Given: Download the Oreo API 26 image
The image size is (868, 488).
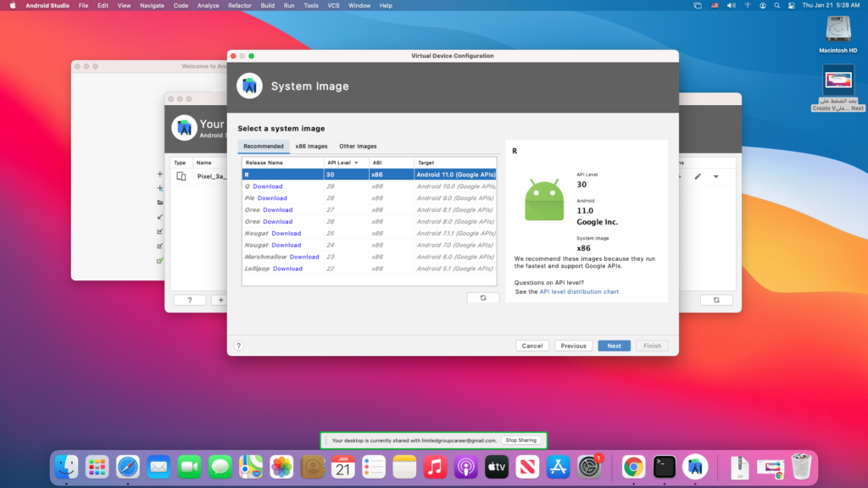Looking at the screenshot, I should [x=277, y=221].
